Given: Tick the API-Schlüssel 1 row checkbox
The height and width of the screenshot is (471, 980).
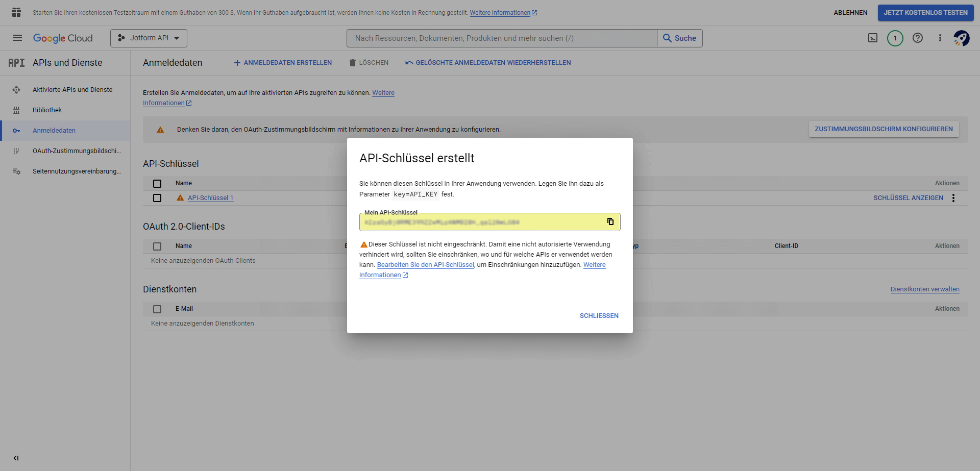Looking at the screenshot, I should [x=157, y=198].
